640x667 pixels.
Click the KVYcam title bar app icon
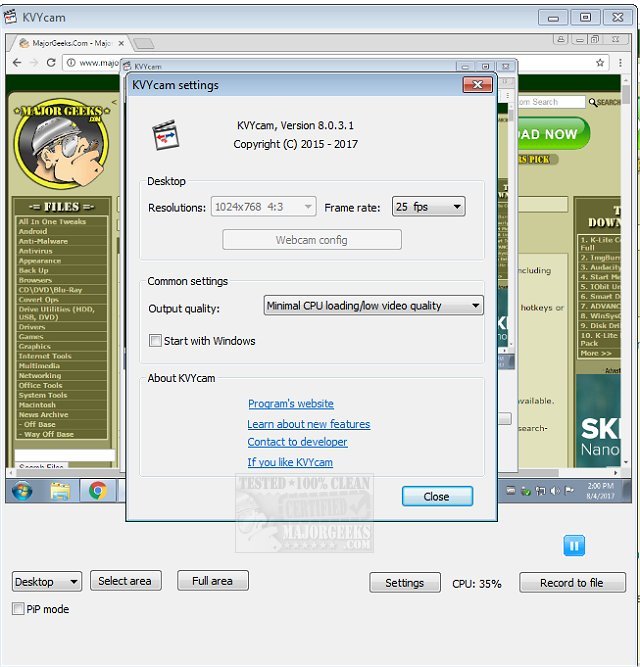pos(10,17)
